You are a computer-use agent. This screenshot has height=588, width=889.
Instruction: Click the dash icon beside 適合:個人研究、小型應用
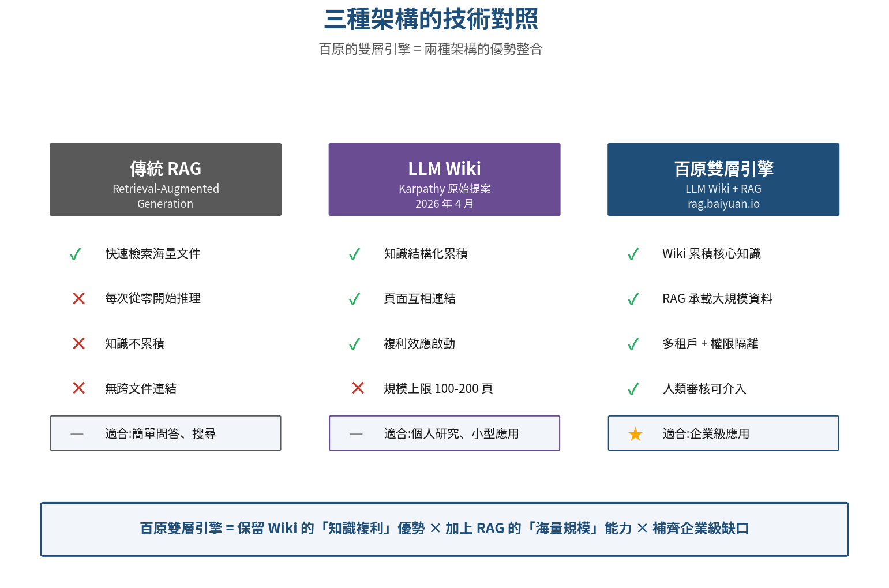tap(356, 434)
